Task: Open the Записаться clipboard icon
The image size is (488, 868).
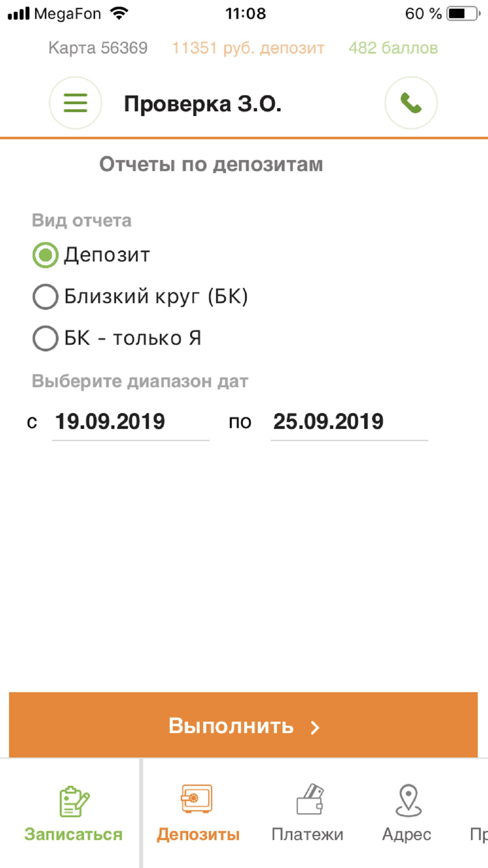Action: 74,801
